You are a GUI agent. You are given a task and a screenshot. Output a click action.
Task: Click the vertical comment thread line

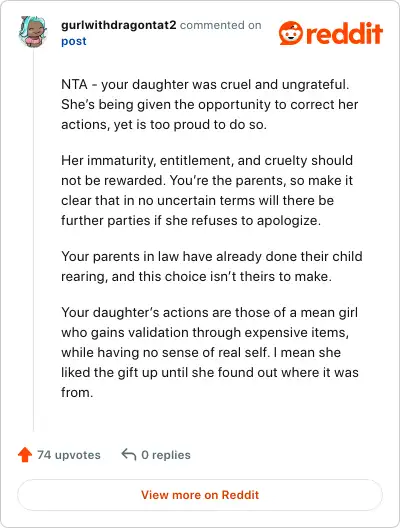pyautogui.click(x=33, y=241)
